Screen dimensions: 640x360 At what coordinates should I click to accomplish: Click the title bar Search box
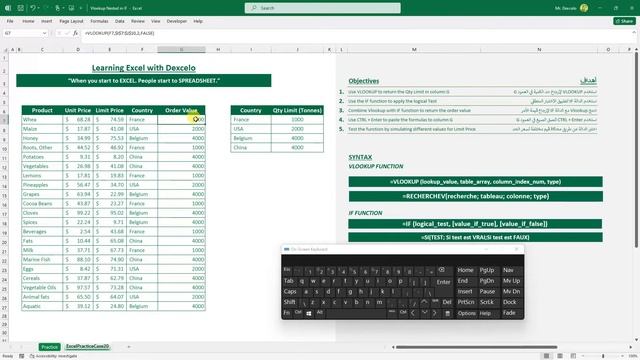[x=322, y=8]
